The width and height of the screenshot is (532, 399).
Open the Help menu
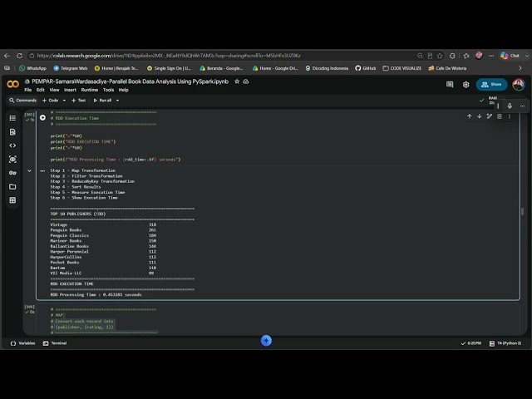coord(124,90)
